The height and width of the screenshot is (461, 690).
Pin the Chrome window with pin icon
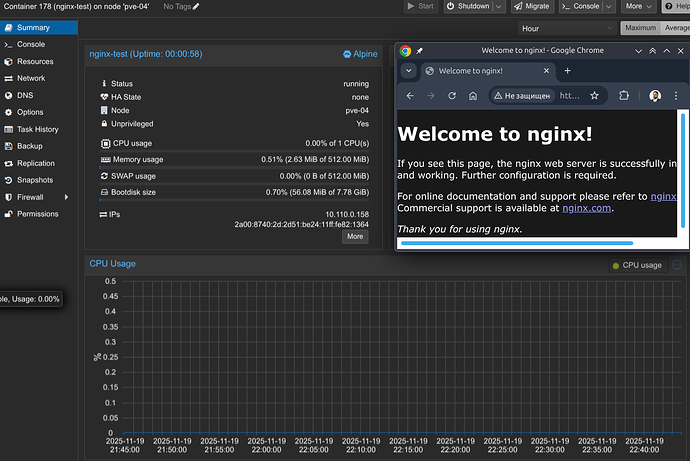(x=420, y=50)
